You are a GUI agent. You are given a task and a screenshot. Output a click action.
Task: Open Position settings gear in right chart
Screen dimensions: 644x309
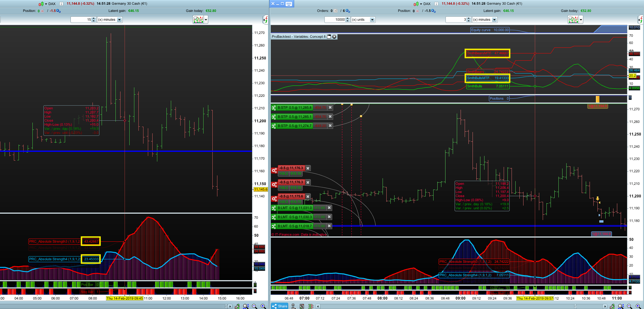tap(433, 11)
